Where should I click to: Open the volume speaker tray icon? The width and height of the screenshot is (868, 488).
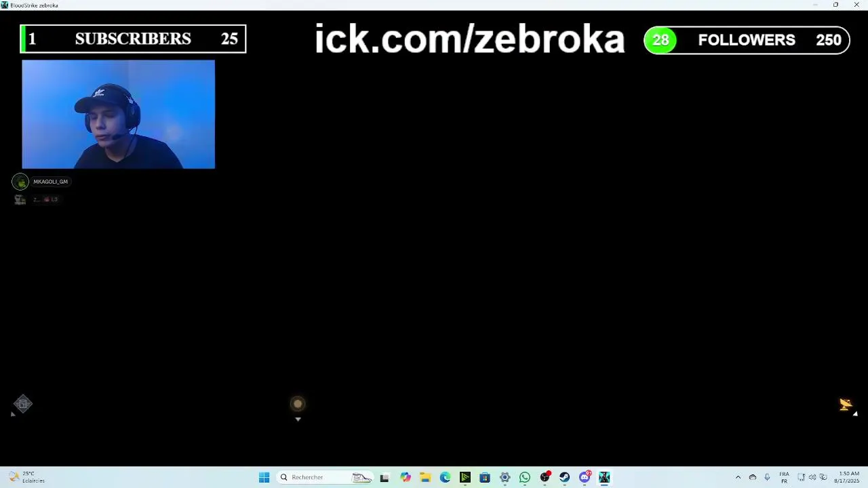pyautogui.click(x=812, y=477)
